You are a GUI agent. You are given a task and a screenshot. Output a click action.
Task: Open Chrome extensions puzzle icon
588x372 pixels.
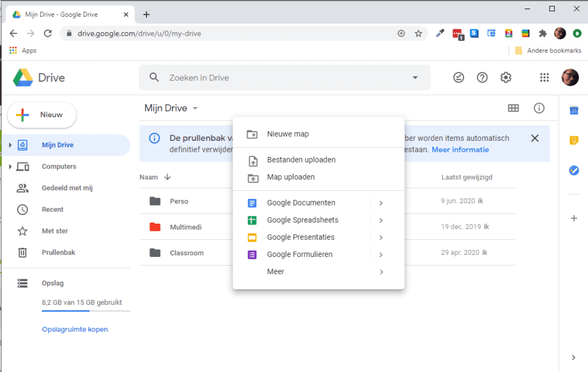(543, 33)
